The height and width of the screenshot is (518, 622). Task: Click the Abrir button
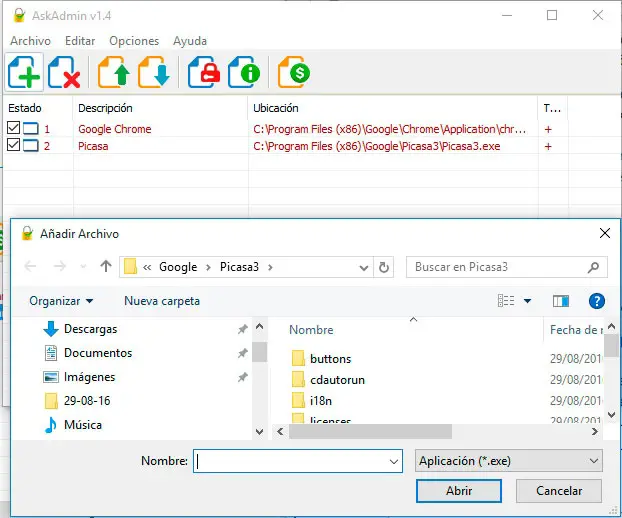[x=459, y=491]
